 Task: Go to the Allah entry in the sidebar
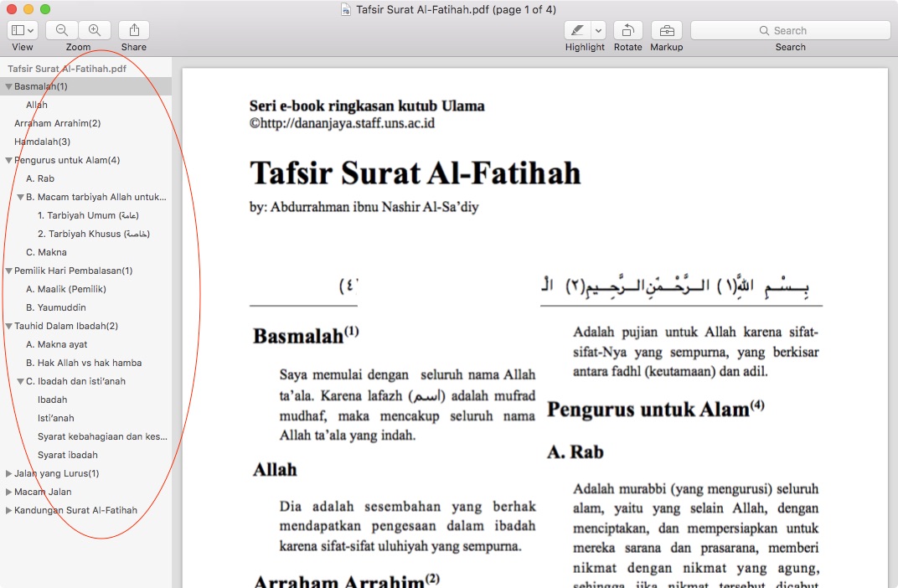[37, 105]
